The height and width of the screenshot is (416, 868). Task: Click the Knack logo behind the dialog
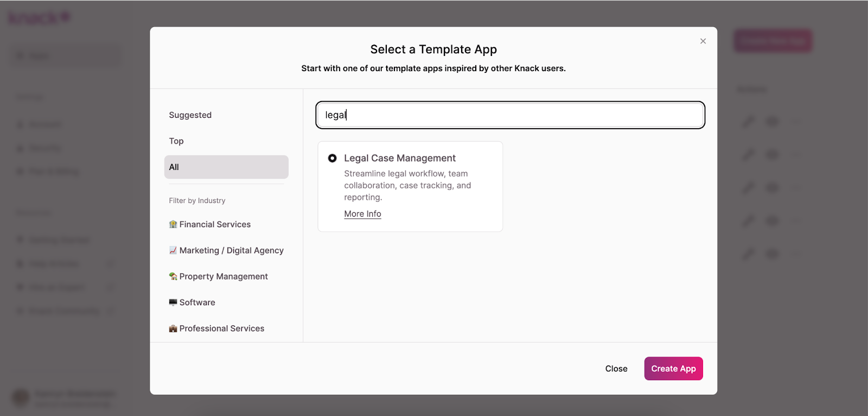point(39,18)
